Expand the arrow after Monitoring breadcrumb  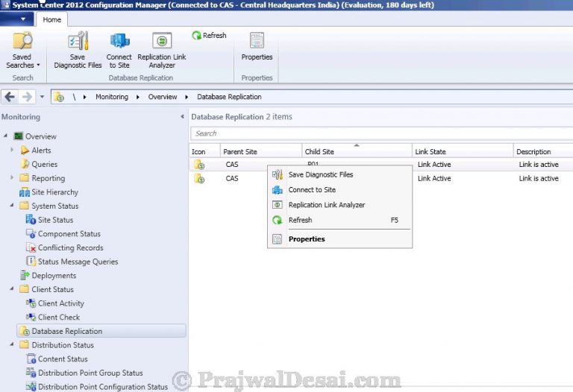[x=138, y=97]
